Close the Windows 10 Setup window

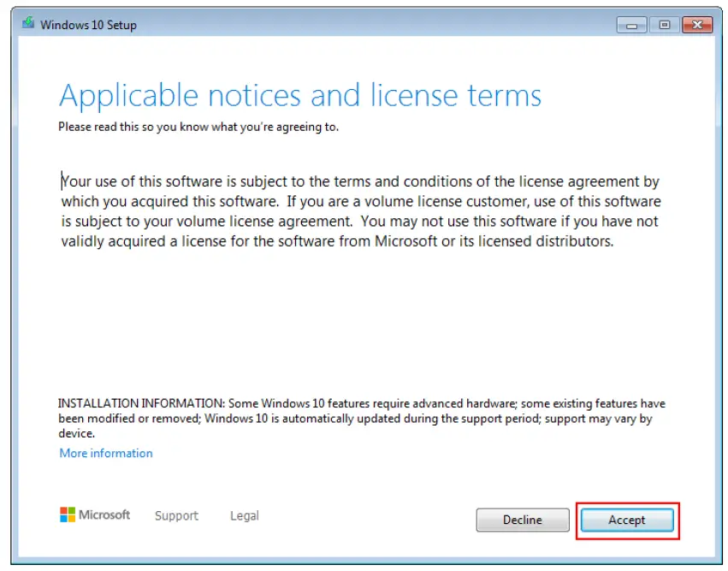point(696,25)
